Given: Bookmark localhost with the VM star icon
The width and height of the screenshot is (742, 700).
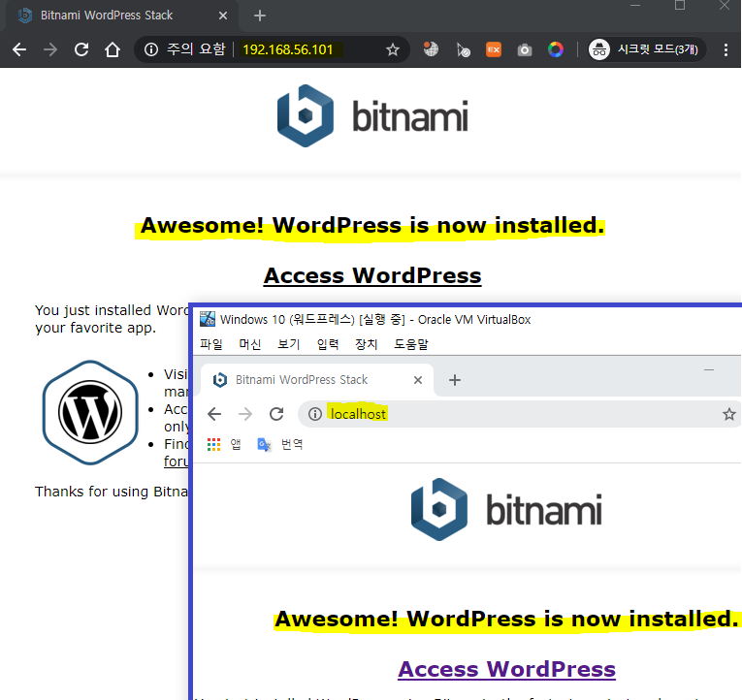Looking at the screenshot, I should pos(728,414).
